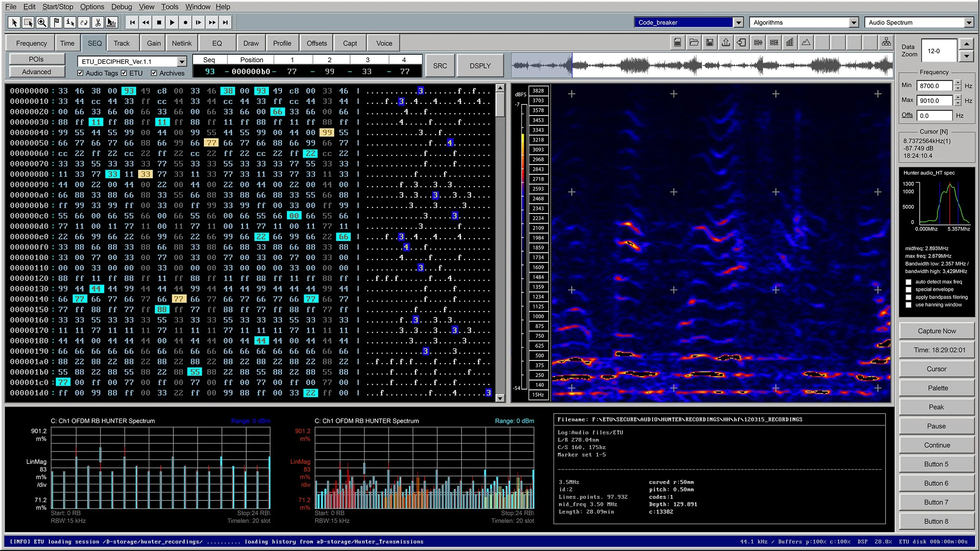The width and height of the screenshot is (980, 551).
Task: Click the DSPLY button
Action: pos(480,65)
